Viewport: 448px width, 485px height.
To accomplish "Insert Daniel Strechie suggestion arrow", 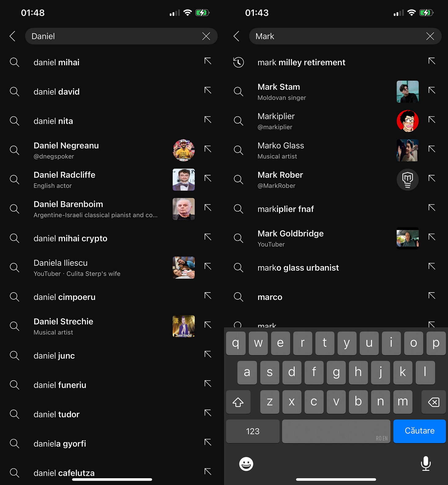I will [x=208, y=325].
